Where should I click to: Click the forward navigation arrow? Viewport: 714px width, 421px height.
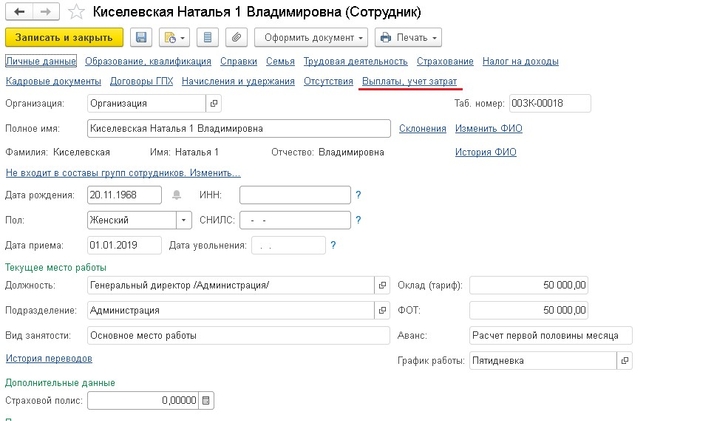click(44, 12)
